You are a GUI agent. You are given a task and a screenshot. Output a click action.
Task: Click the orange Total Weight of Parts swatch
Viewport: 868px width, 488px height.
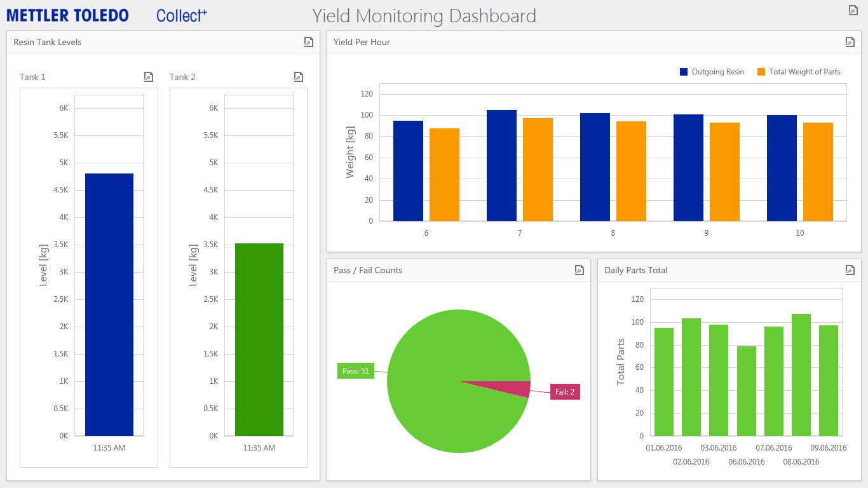coord(761,72)
